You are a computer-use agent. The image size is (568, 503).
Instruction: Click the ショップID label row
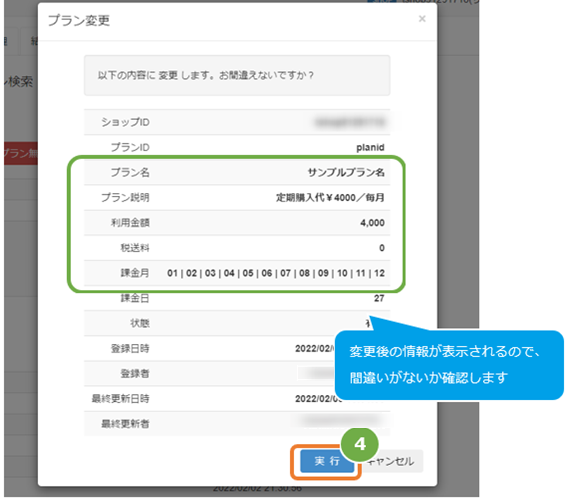click(x=237, y=122)
